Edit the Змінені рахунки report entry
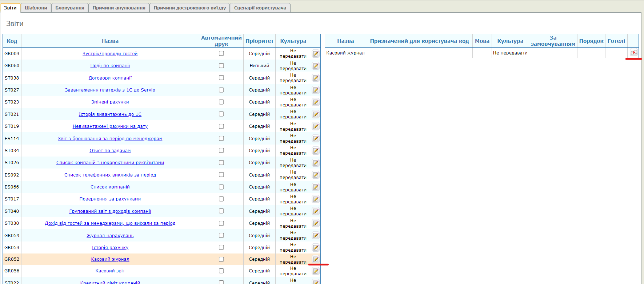Image resolution: width=644 pixels, height=284 pixels. [x=316, y=102]
